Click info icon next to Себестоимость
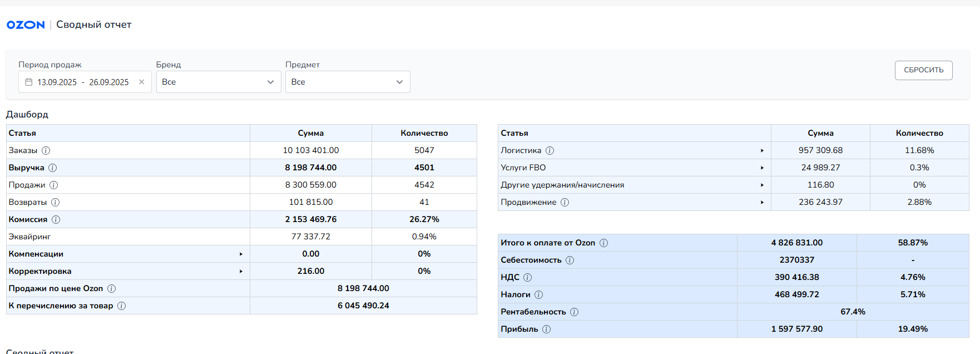The image size is (980, 354). 570,260
